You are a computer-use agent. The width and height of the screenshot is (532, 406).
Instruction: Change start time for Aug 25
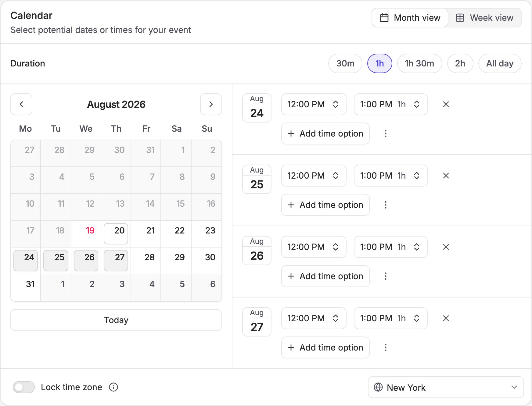[x=314, y=176]
